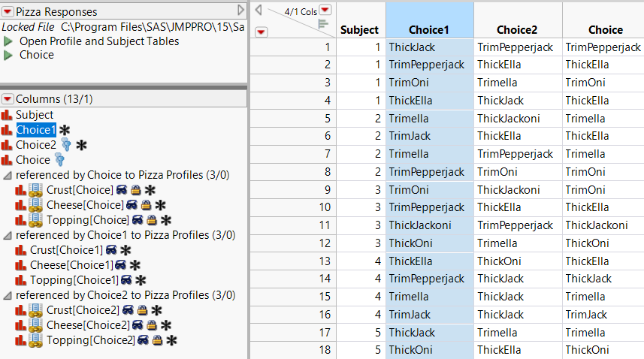Click the virtual join icon of Crust[Choice2]

[x=35, y=310]
